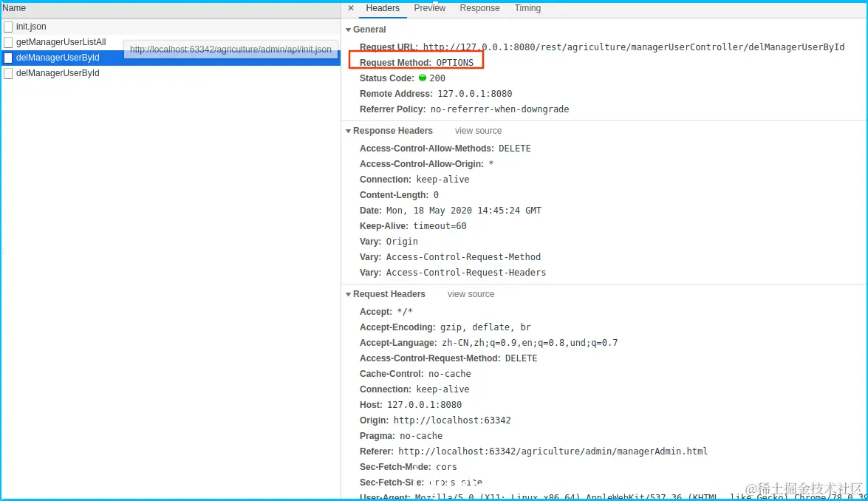The height and width of the screenshot is (501, 868).
Task: Click Accept-Encoding gzip, deflate, br value
Action: click(x=485, y=327)
